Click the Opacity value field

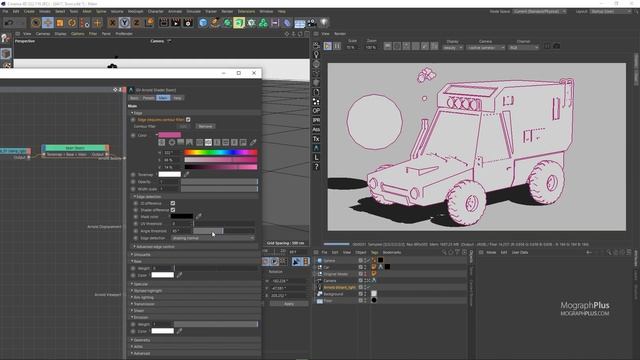tap(169, 182)
